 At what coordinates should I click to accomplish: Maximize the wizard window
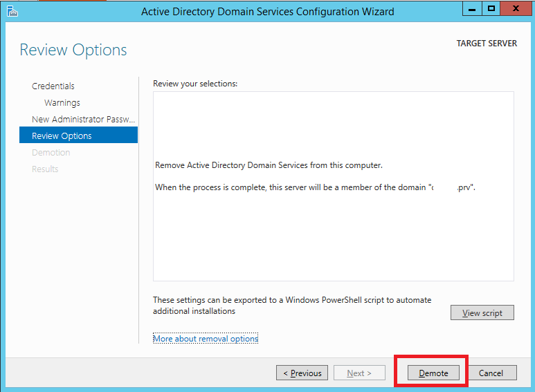tap(491, 8)
